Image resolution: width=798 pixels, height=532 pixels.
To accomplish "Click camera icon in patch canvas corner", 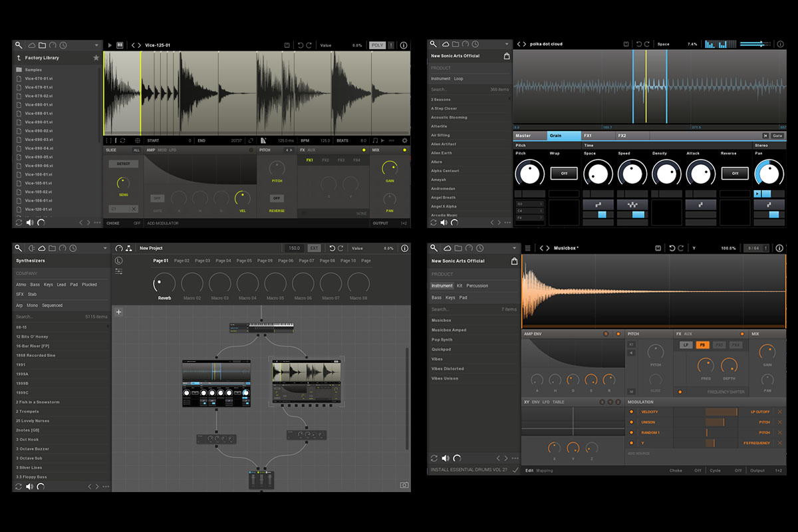I will [x=404, y=485].
